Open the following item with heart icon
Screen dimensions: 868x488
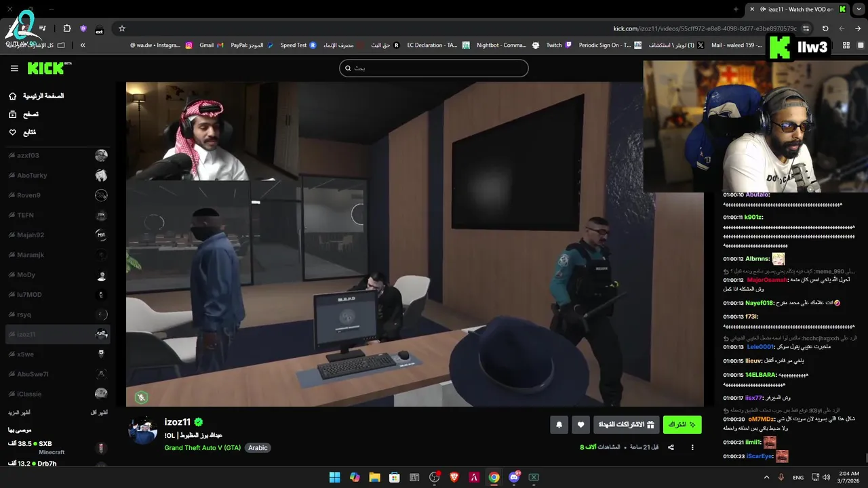click(x=22, y=133)
